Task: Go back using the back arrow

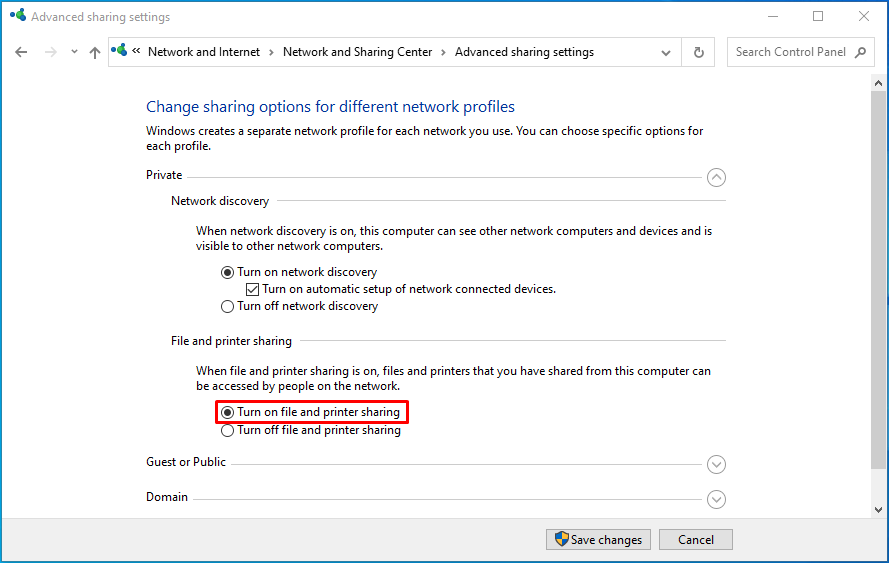Action: pyautogui.click(x=21, y=52)
